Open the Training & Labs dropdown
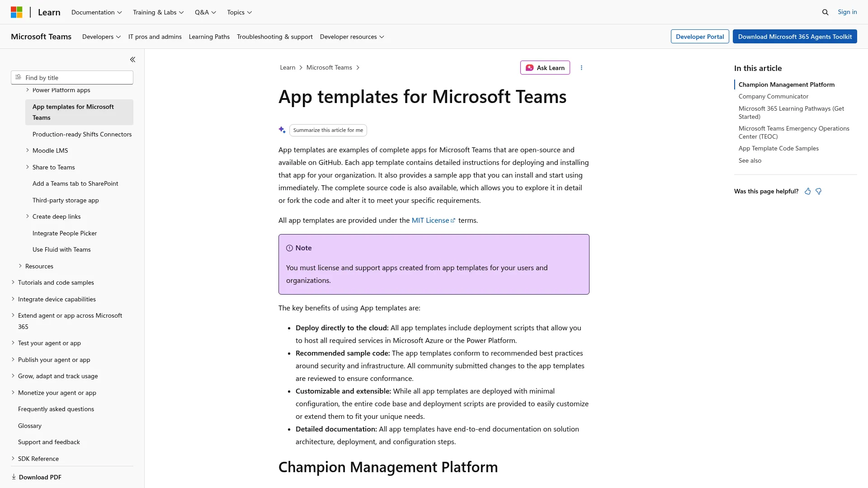Viewport: 868px width, 488px height. click(158, 12)
